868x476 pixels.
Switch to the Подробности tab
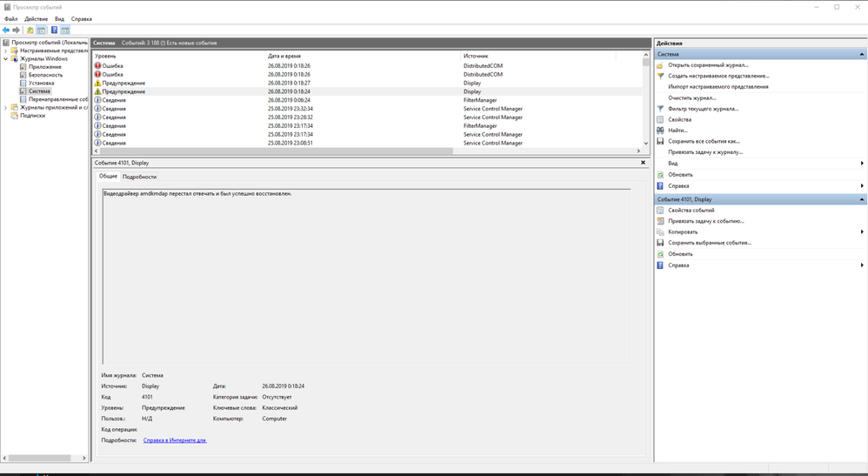click(139, 177)
